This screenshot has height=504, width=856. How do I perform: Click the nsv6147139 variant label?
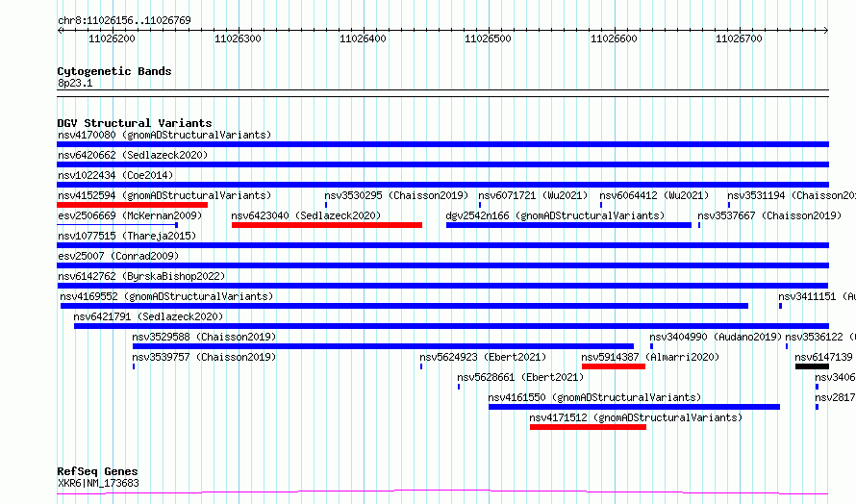pyautogui.click(x=824, y=357)
